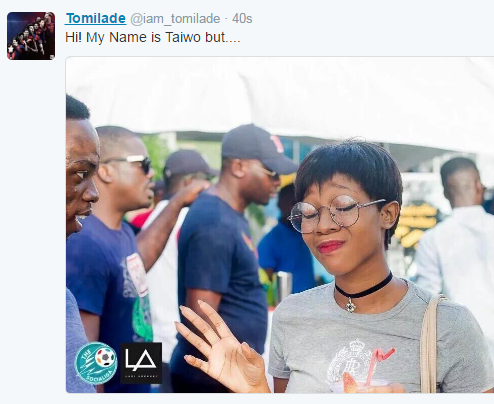Click the sunglasses on the man behind

coord(130,163)
